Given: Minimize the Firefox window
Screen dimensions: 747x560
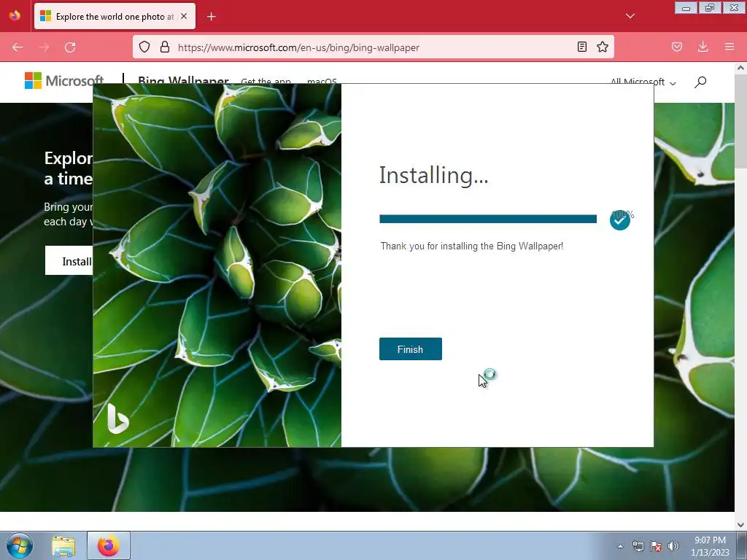Looking at the screenshot, I should point(686,8).
